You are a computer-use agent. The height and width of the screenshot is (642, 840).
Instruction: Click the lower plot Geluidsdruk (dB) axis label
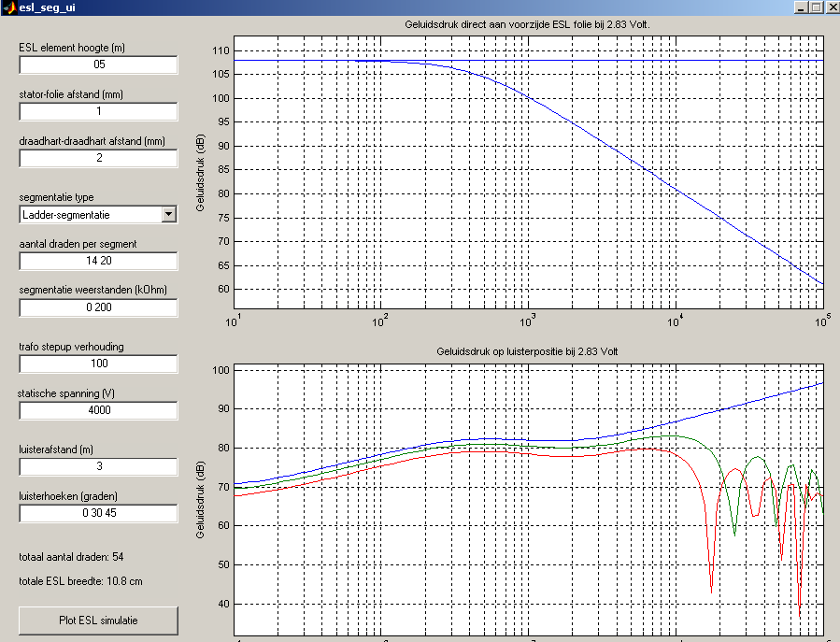click(x=200, y=499)
